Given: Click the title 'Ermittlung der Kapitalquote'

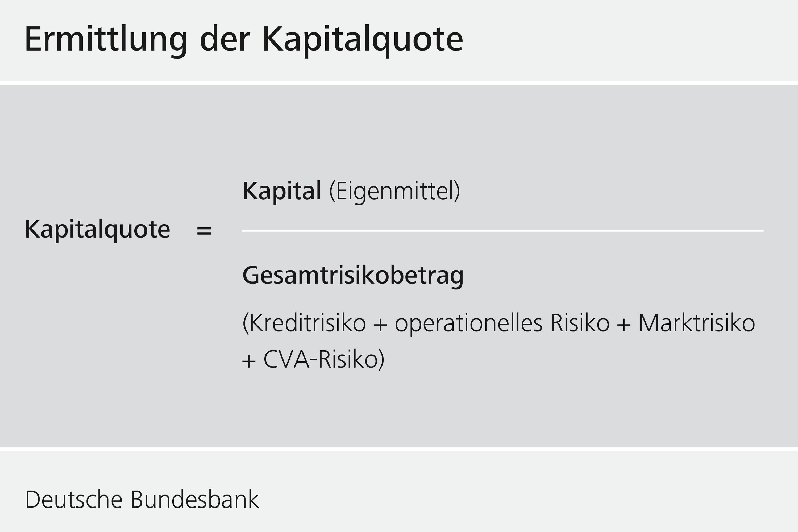Looking at the screenshot, I should click(244, 41).
